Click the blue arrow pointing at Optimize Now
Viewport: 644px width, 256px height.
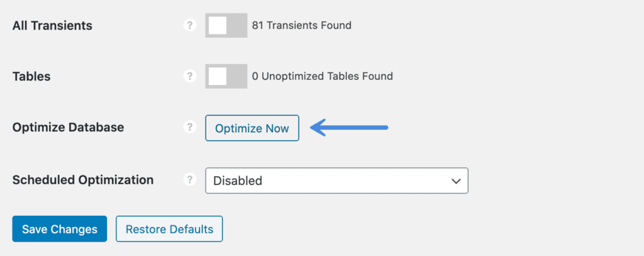click(x=348, y=128)
